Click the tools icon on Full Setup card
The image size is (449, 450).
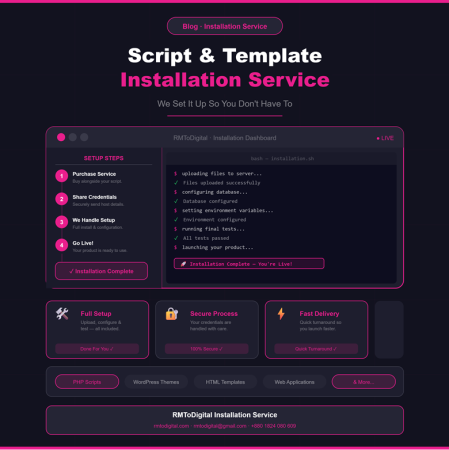point(62,314)
